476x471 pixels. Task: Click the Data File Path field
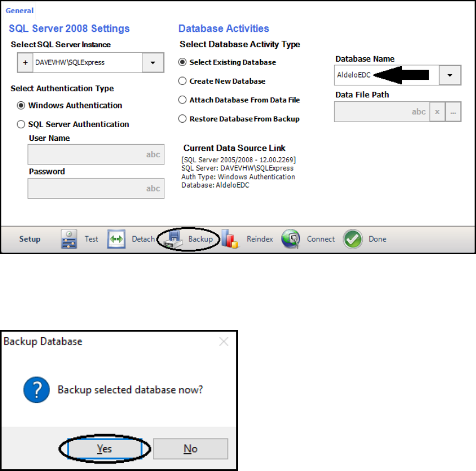[382, 112]
